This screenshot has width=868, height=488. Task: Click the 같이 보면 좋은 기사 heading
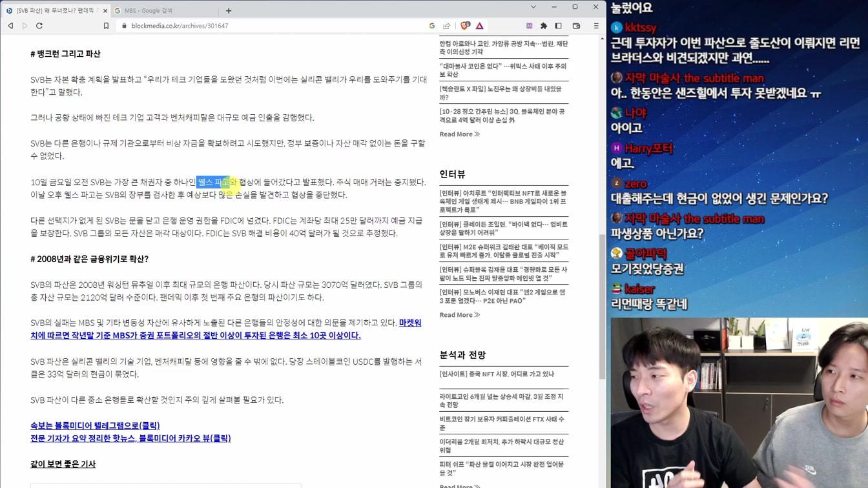(x=63, y=464)
